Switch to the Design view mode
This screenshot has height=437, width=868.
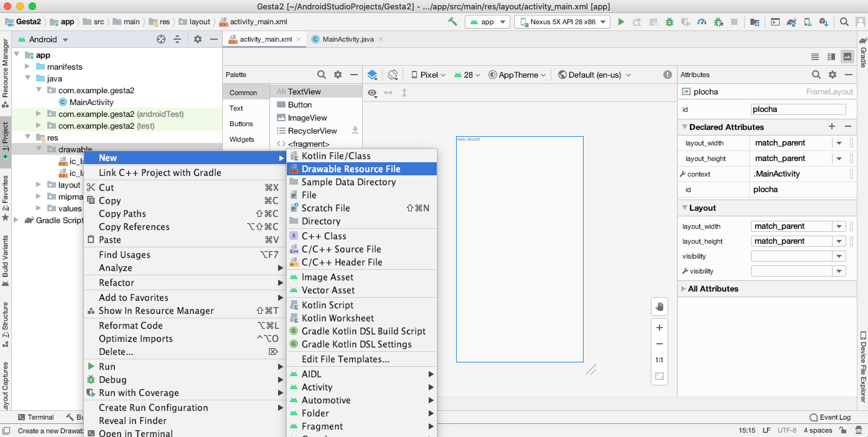tap(847, 57)
